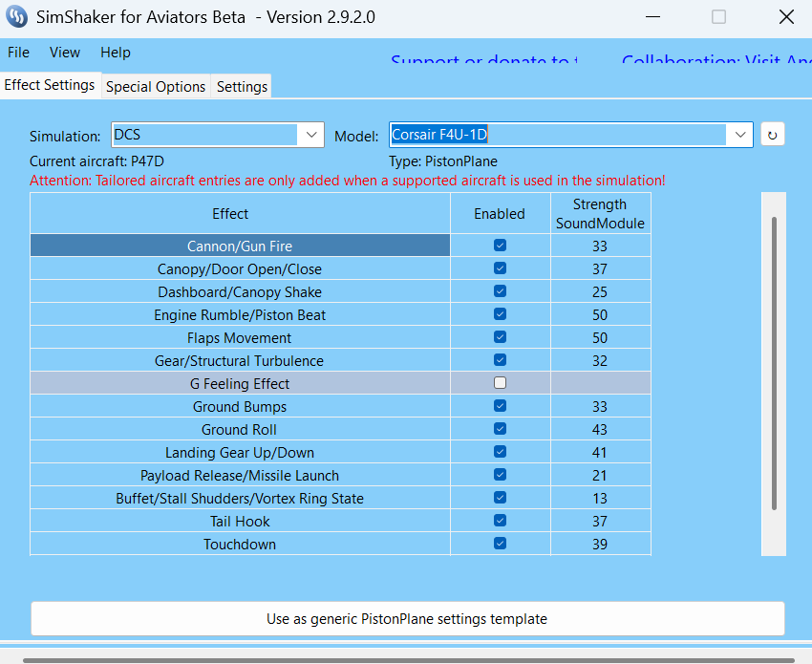Click the Support or donate link

[x=483, y=61]
